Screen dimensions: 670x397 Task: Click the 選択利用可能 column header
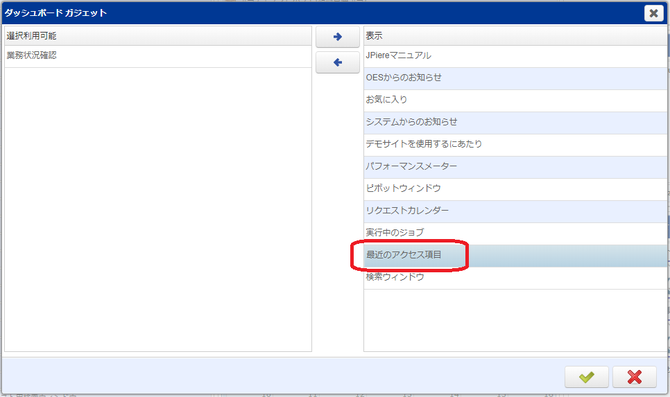click(158, 36)
